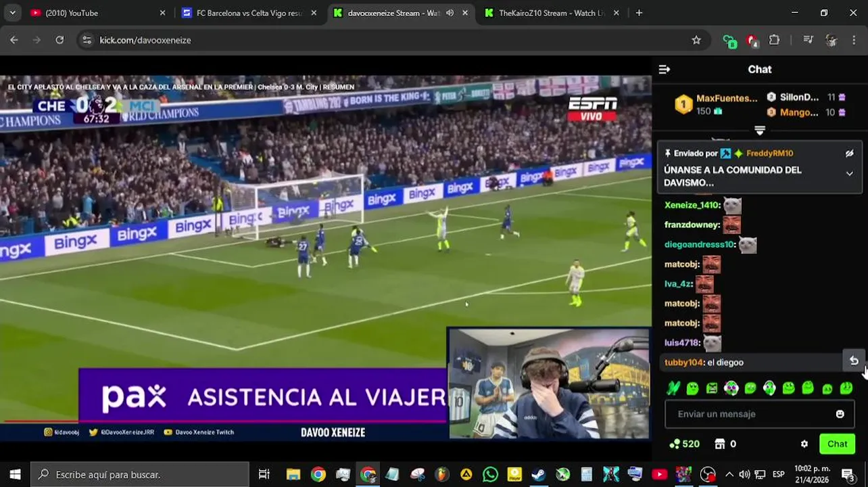868x487 pixels.
Task: Click the Windows search box
Action: click(141, 474)
